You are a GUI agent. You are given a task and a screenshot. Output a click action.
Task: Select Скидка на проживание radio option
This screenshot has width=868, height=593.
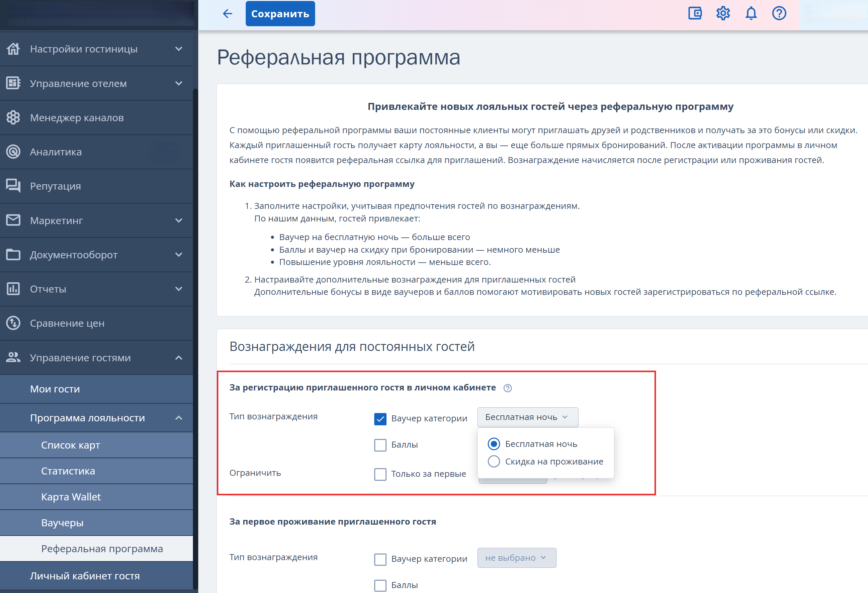tap(494, 462)
